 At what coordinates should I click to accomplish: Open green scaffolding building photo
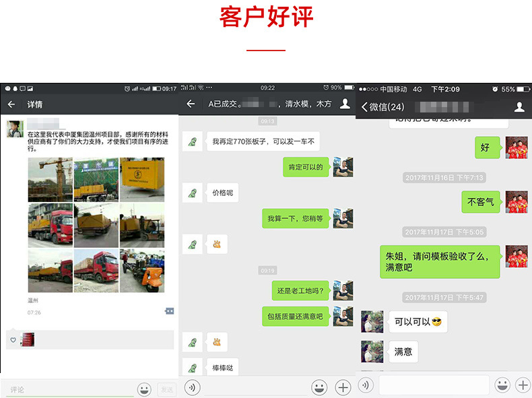[96, 180]
